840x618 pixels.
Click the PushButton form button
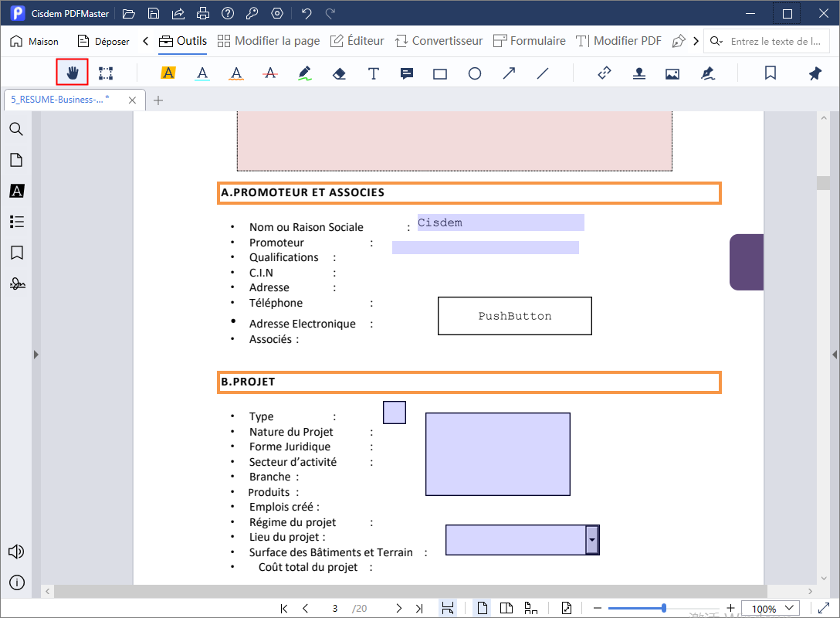click(515, 316)
